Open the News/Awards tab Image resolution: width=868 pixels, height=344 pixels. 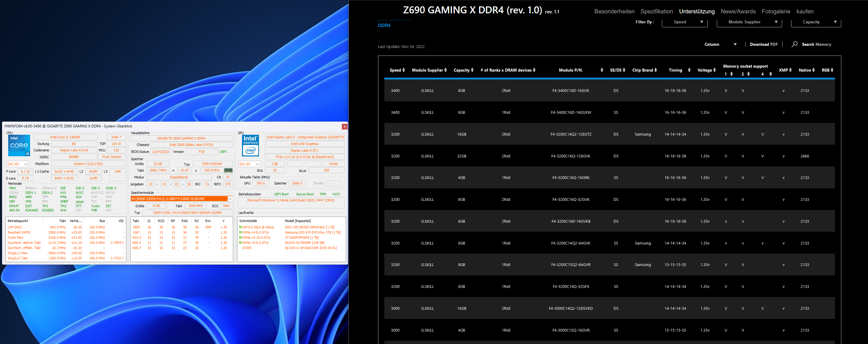point(737,12)
